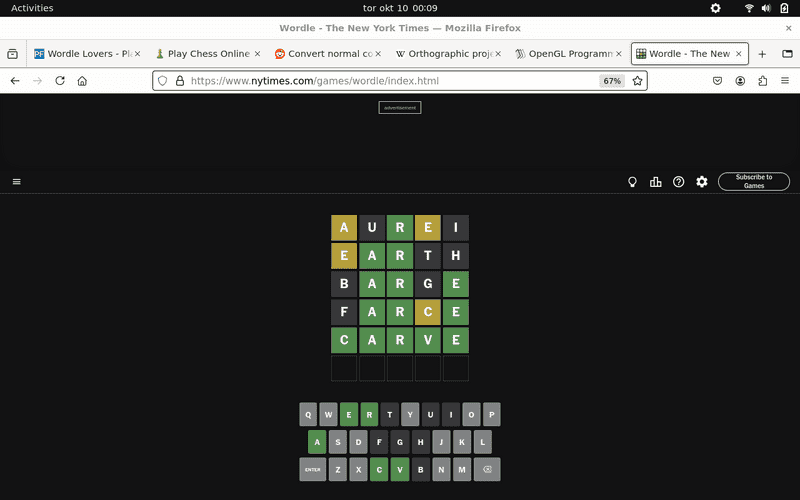Click the yellow C tile in FARCE
This screenshot has height=500, width=800.
[428, 312]
